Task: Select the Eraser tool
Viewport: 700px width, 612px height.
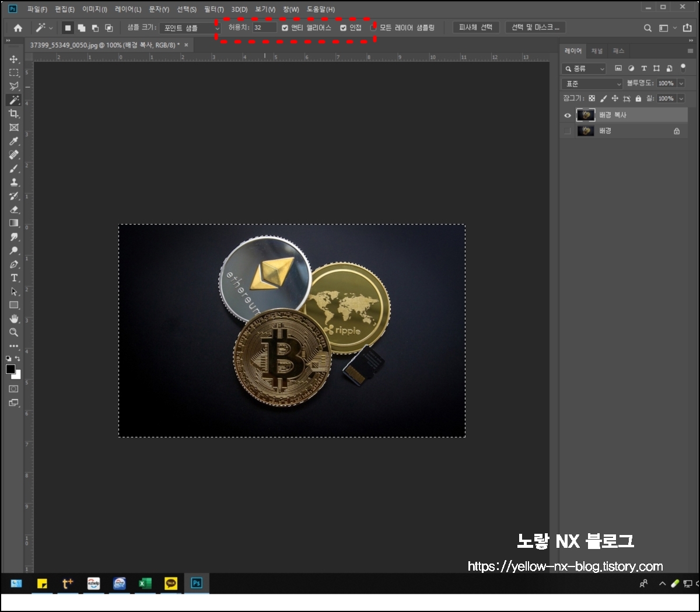Action: (14, 209)
